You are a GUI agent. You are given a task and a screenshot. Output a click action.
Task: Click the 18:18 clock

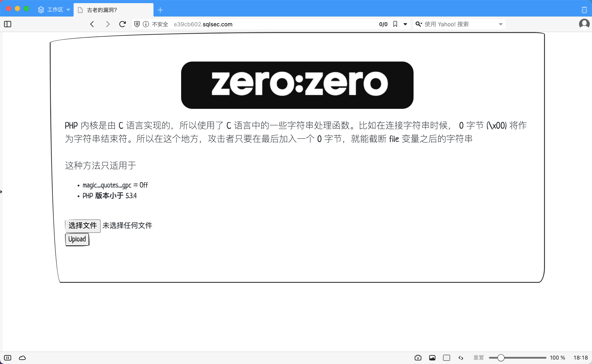tap(580, 358)
